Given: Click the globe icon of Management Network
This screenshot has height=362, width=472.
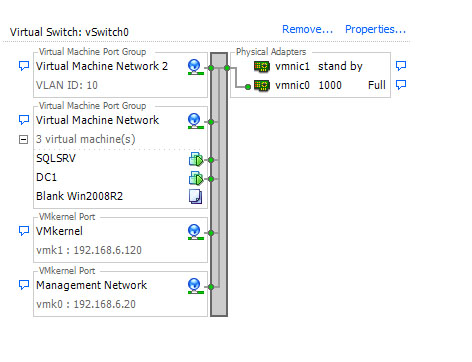Looking at the screenshot, I should click(195, 286).
